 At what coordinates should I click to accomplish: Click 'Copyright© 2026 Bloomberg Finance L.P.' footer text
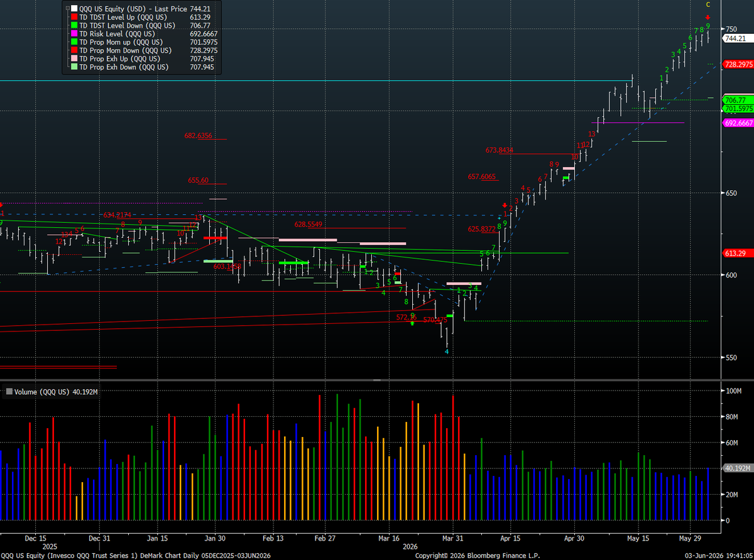(477, 556)
